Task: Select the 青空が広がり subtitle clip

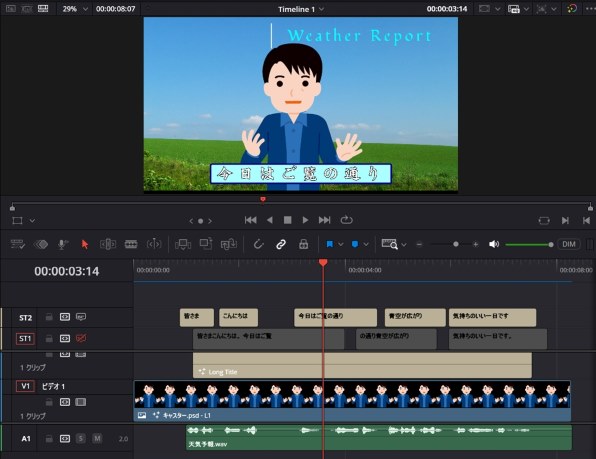Action: coord(415,317)
